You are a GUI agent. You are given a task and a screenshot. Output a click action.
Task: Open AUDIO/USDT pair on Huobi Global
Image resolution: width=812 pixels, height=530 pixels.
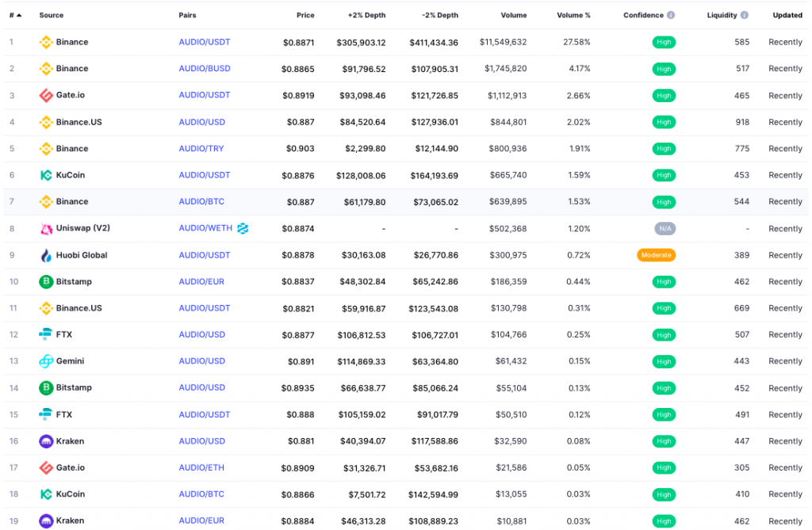205,255
